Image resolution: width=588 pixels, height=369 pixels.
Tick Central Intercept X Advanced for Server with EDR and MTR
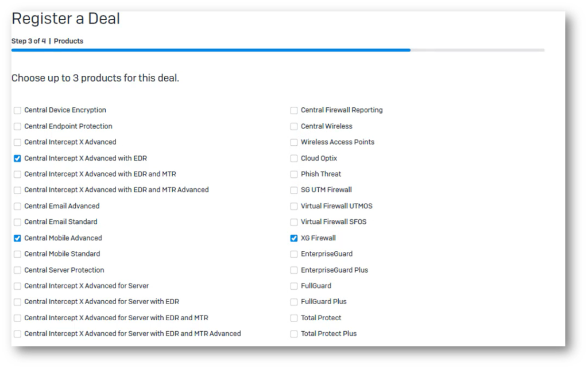coord(17,318)
